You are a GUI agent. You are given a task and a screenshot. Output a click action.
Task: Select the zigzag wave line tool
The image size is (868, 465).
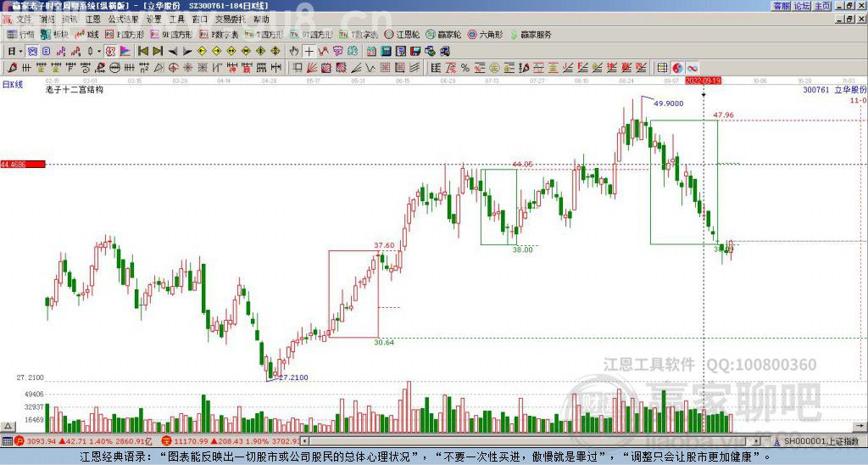pos(371,68)
